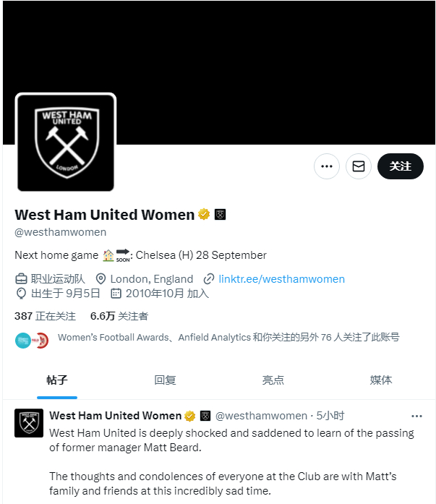
Task: Switch to the 媒体 tab
Action: coord(381,380)
